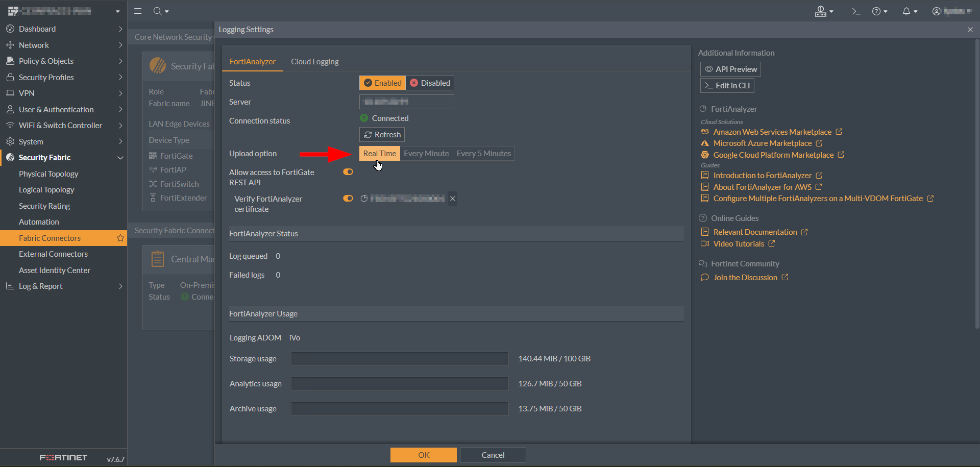Toggle Verify FortiAnalyzer certificate switch
The image size is (980, 467).
click(x=348, y=199)
